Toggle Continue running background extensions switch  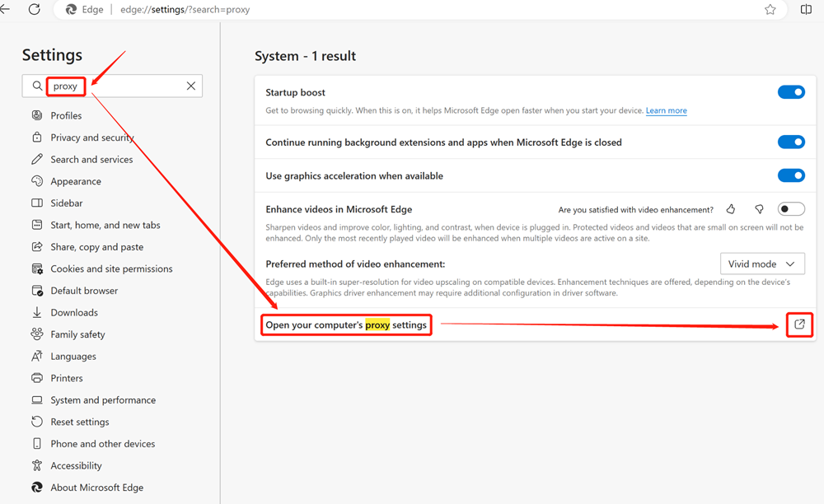click(791, 142)
